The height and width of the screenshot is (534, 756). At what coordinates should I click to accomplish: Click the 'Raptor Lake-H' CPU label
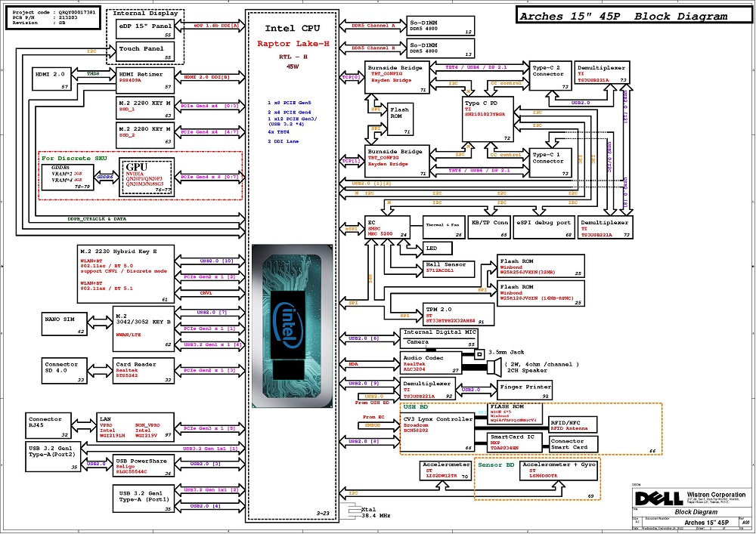point(293,44)
